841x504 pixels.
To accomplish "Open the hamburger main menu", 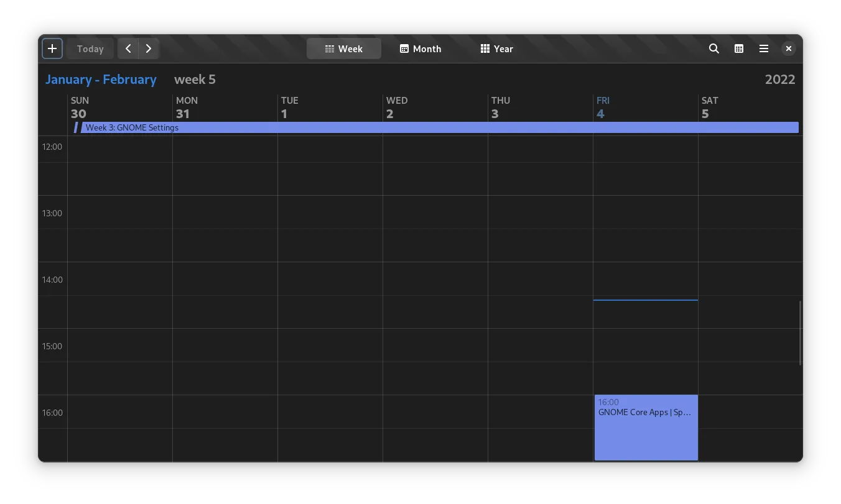I will click(x=764, y=48).
